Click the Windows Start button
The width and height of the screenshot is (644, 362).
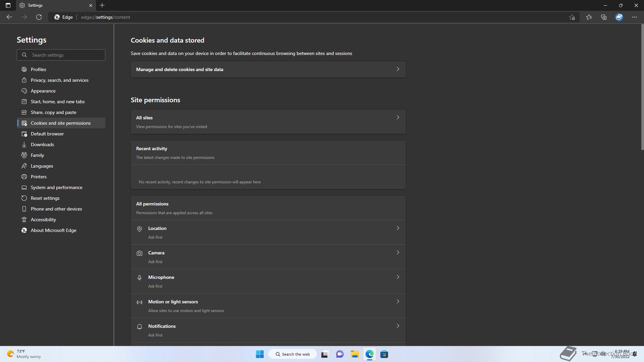tap(260, 354)
